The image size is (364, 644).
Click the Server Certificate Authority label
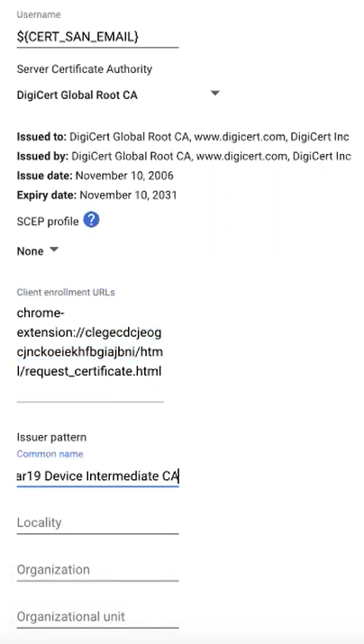click(x=84, y=69)
